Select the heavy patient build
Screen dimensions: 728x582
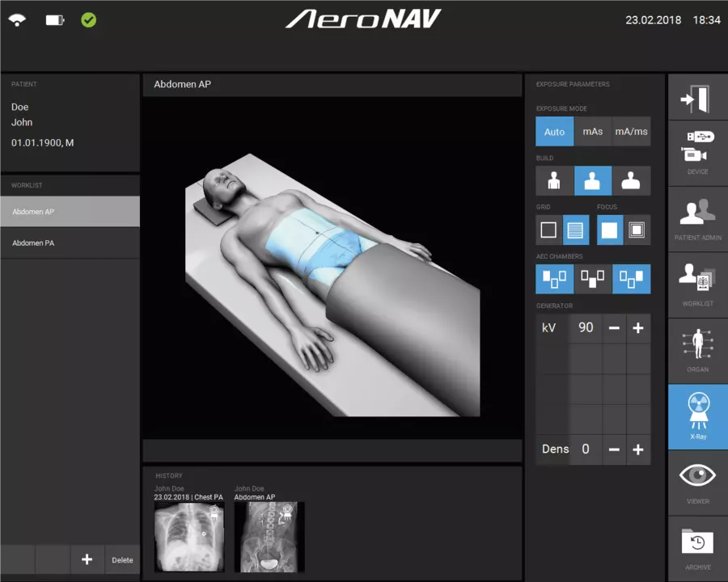pos(632,180)
